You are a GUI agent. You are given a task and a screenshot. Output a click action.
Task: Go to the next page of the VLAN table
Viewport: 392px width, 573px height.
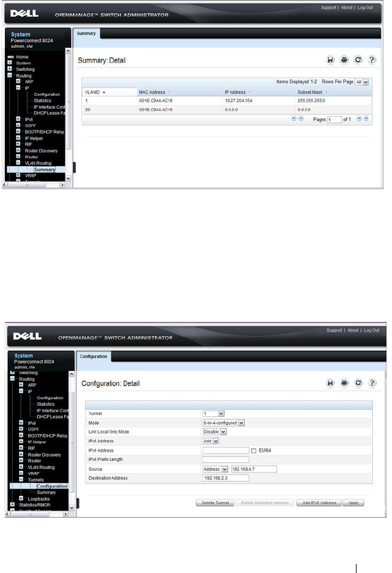click(x=359, y=118)
